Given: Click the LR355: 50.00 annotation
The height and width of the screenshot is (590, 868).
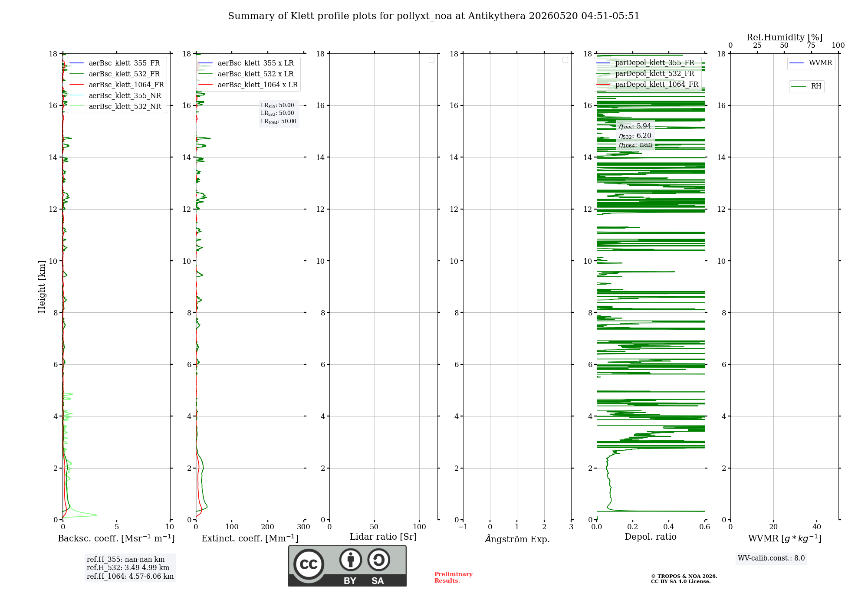Looking at the screenshot, I should (x=277, y=105).
